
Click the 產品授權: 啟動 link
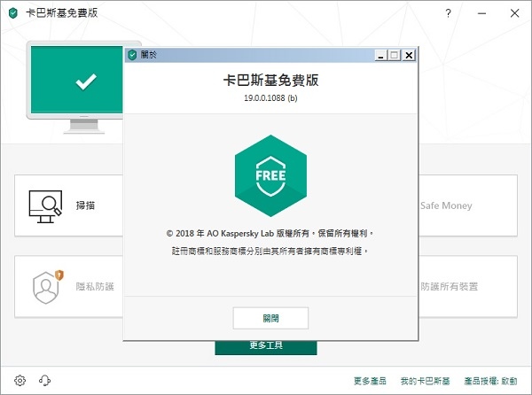pyautogui.click(x=490, y=381)
